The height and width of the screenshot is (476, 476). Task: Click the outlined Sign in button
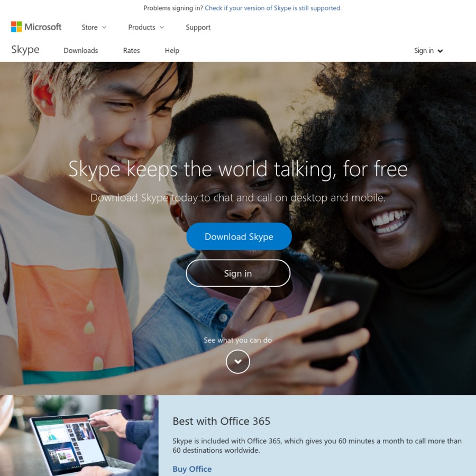click(238, 273)
